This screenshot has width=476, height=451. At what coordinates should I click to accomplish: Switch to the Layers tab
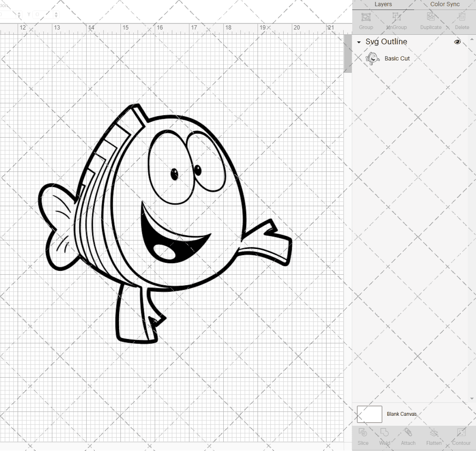point(383,4)
